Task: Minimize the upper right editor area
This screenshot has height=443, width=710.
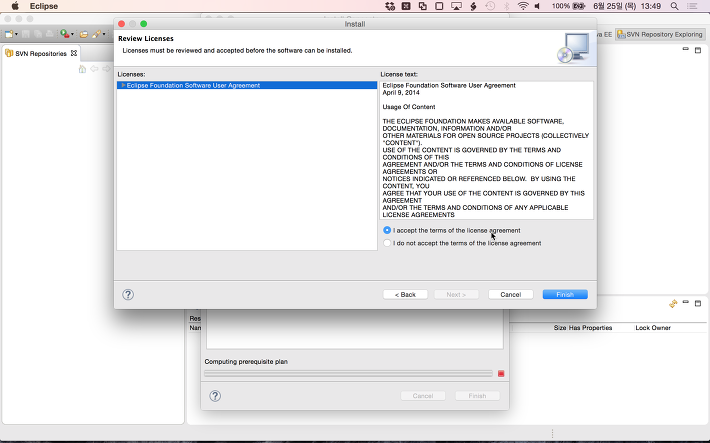Action: (686, 49)
